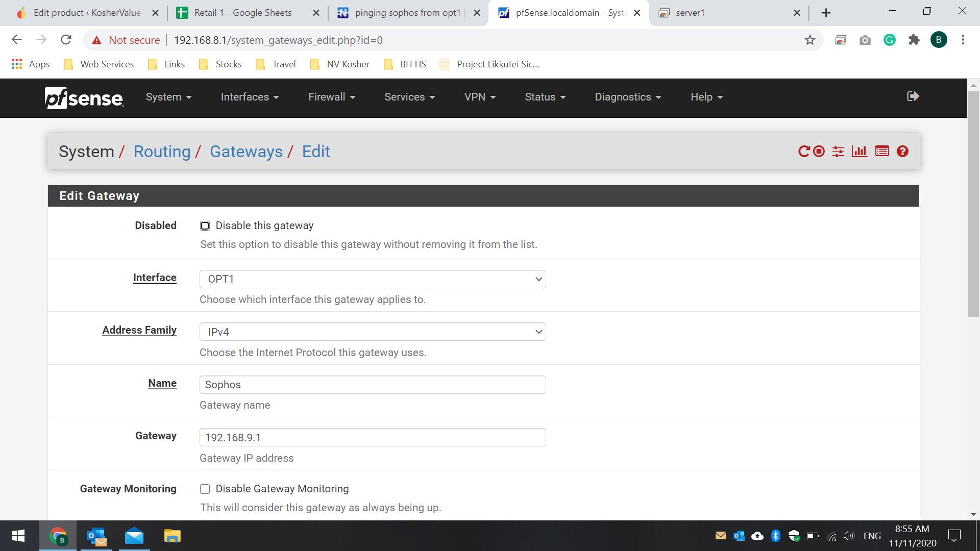This screenshot has height=551, width=980.
Task: Open Outlook from the taskbar
Action: pos(96,536)
